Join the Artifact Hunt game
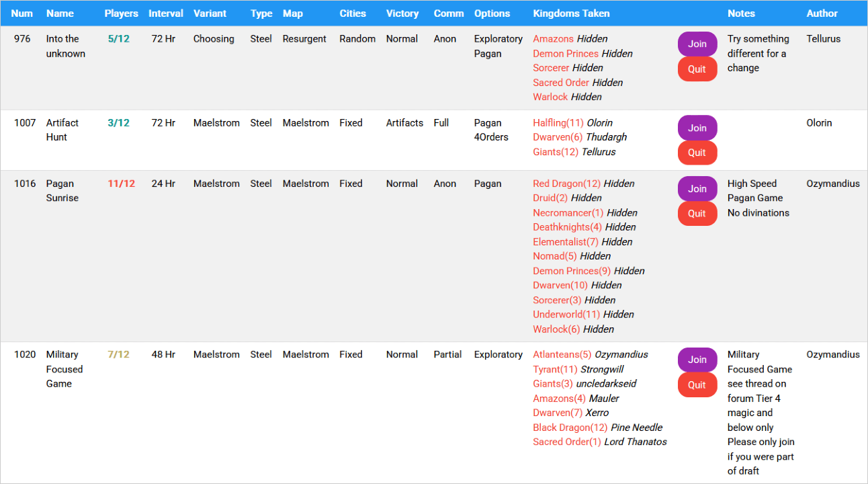Screen dimensions: 868x484 click(x=697, y=128)
